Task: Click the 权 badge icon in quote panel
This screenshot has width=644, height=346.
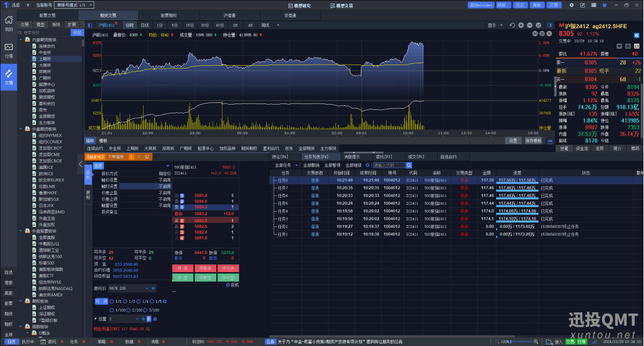Action: click(x=636, y=35)
